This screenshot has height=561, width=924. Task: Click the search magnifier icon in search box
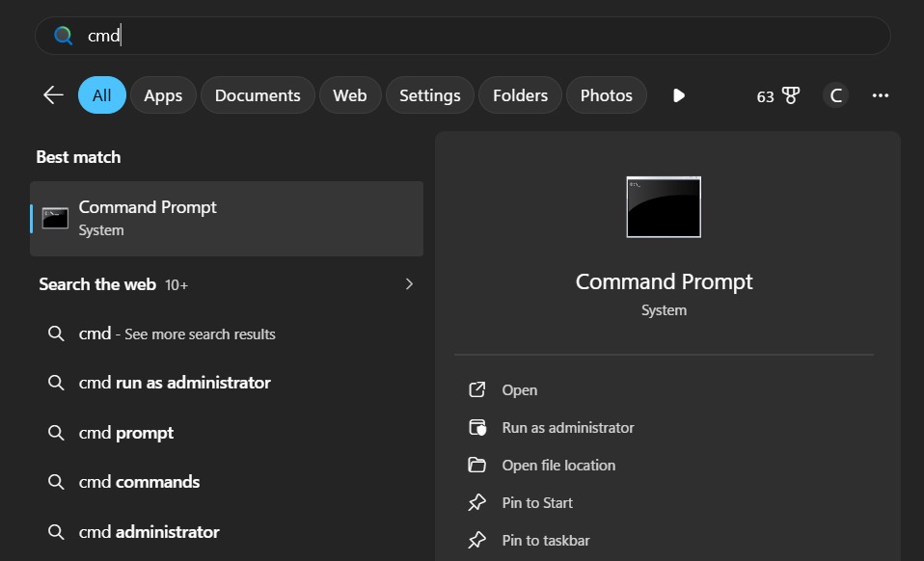click(63, 36)
